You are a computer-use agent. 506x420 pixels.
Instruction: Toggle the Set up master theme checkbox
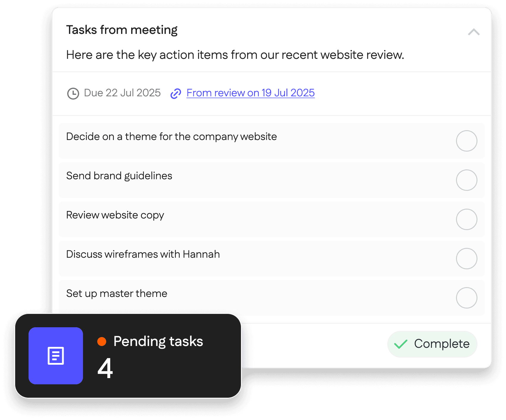click(x=466, y=298)
